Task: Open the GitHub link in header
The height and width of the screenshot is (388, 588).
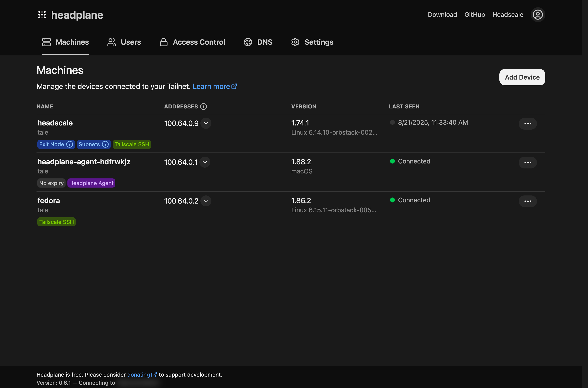Action: [475, 15]
